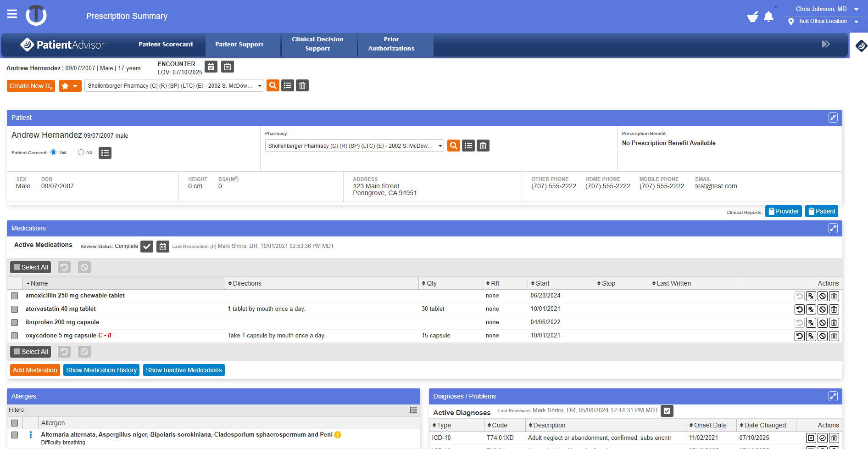Image resolution: width=868 pixels, height=449 pixels.
Task: Sort medications by the Name column header
Action: click(x=39, y=283)
